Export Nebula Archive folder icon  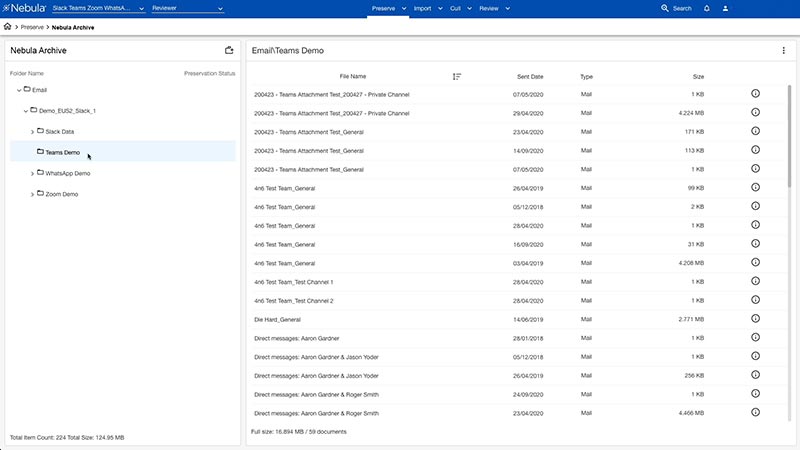(x=229, y=50)
